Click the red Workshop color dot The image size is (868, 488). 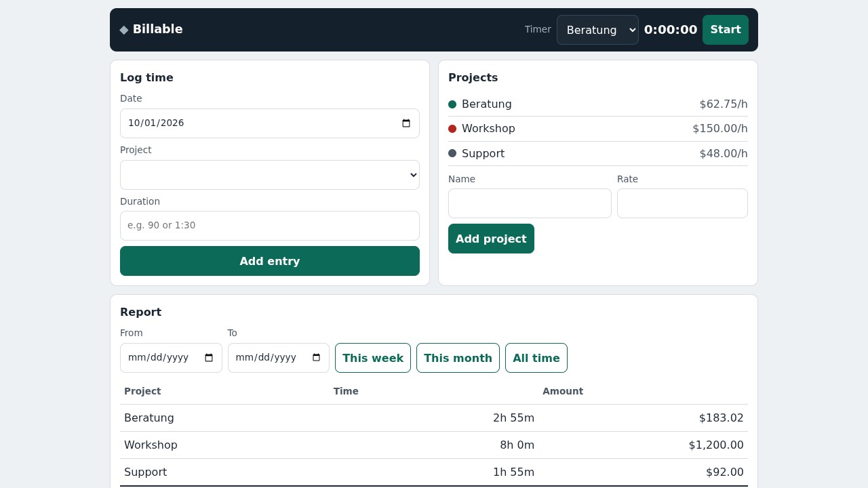452,129
